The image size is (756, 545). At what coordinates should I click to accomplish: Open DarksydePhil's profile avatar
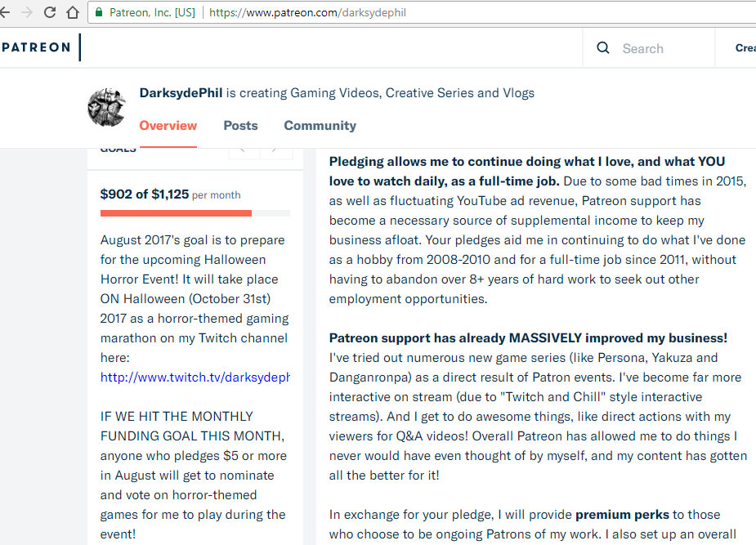106,108
